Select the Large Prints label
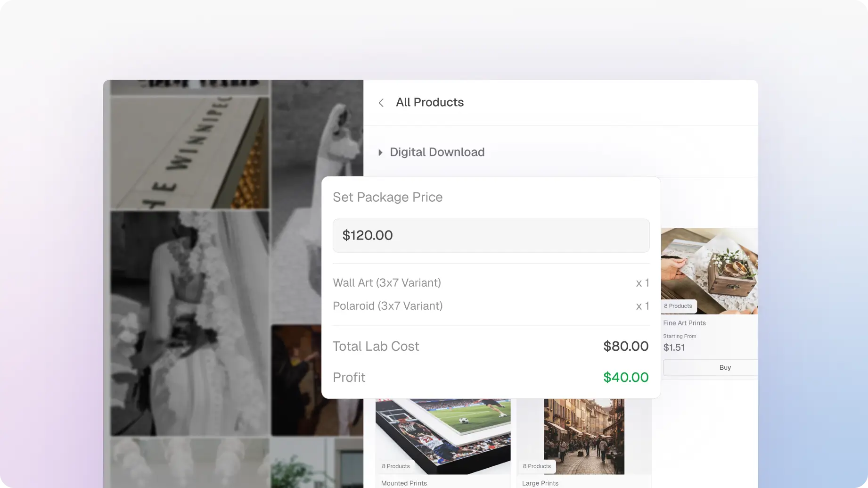Image resolution: width=868 pixels, height=488 pixels. [540, 483]
